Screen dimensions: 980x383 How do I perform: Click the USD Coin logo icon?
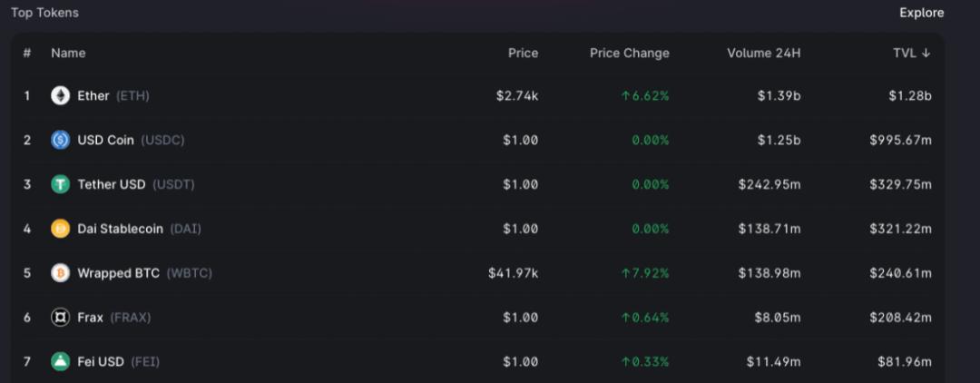click(x=60, y=140)
